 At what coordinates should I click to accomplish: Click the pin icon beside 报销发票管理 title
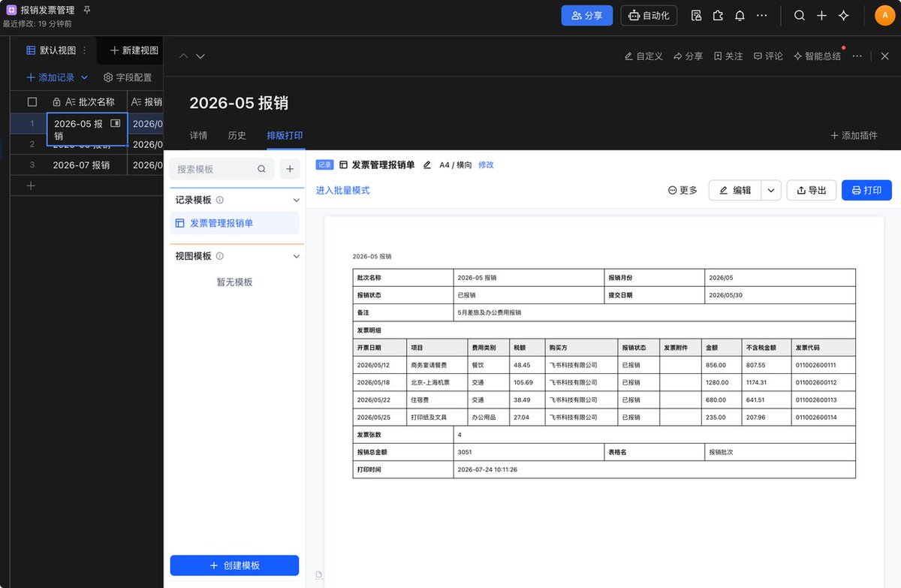pyautogui.click(x=87, y=11)
